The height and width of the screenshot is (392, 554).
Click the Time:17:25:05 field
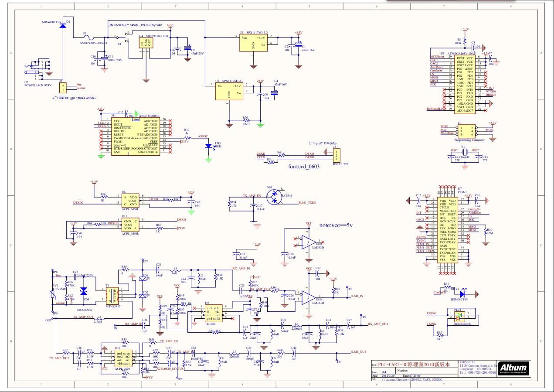tap(412, 375)
